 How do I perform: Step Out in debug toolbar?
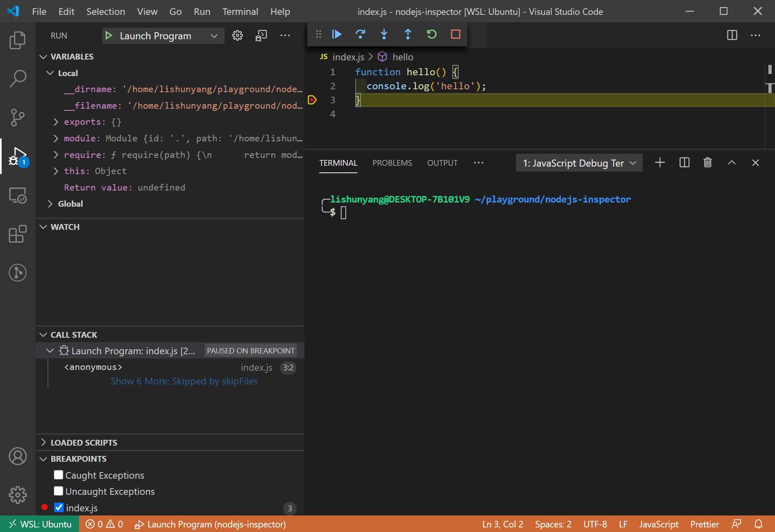pos(408,34)
